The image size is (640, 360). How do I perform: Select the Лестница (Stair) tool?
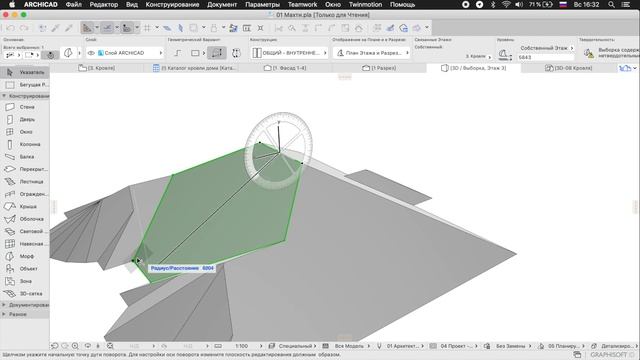pyautogui.click(x=25, y=182)
